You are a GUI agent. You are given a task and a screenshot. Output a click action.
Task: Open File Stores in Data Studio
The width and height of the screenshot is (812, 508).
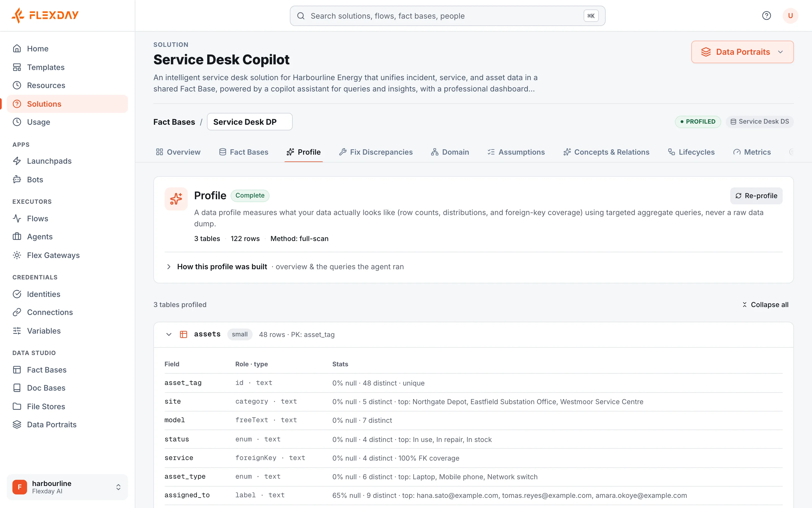pos(67,406)
